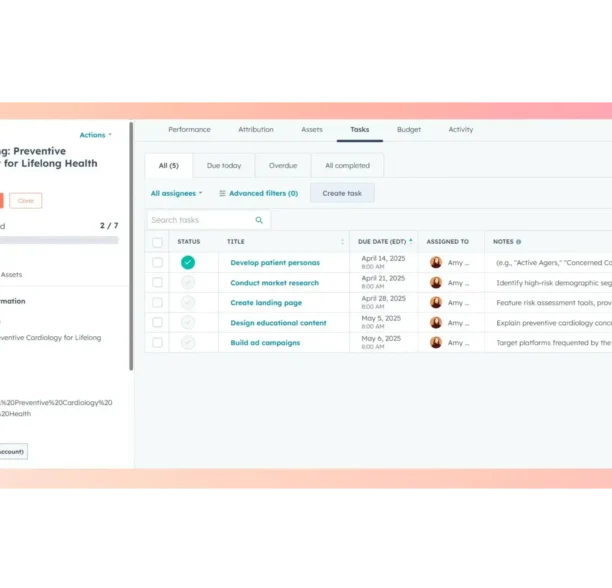Tick the select-all tasks checkbox in header
612x588 pixels.
tap(157, 242)
